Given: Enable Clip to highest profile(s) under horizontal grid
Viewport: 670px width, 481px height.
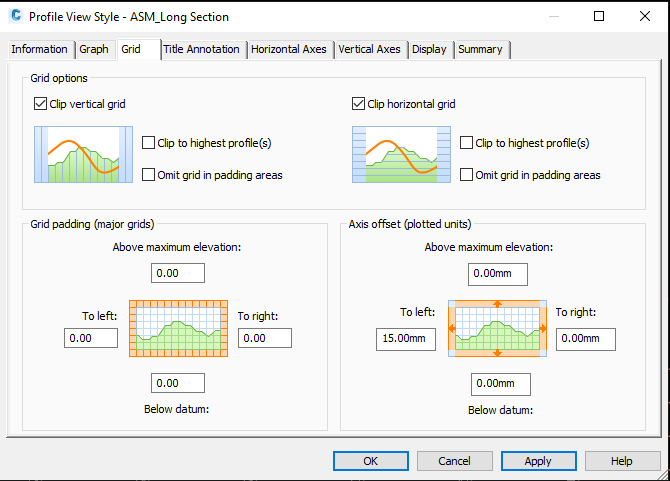Looking at the screenshot, I should pyautogui.click(x=467, y=143).
